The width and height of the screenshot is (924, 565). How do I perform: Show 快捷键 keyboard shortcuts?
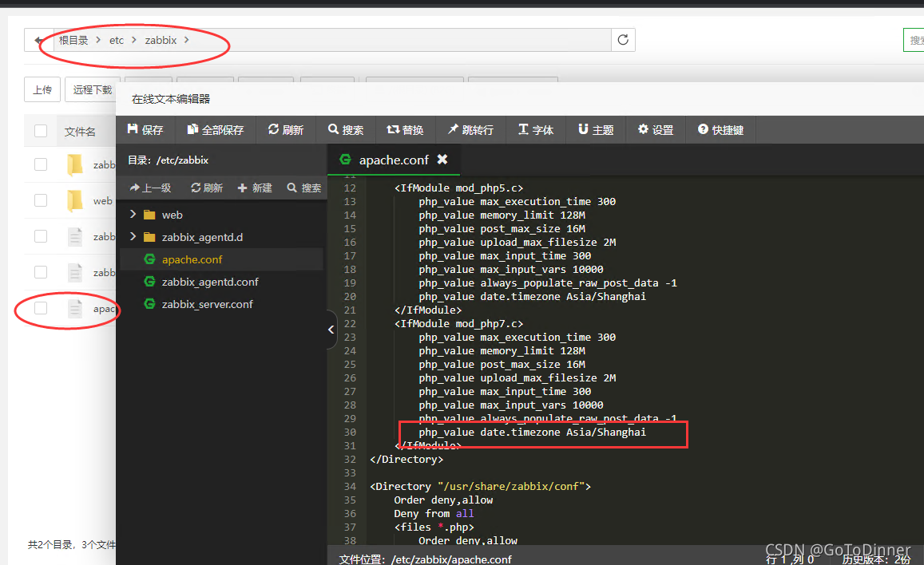pyautogui.click(x=720, y=129)
